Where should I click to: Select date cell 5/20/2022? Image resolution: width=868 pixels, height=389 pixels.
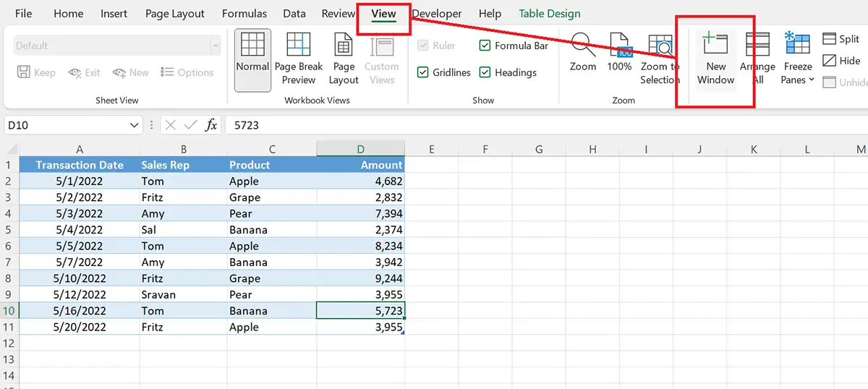tap(79, 327)
